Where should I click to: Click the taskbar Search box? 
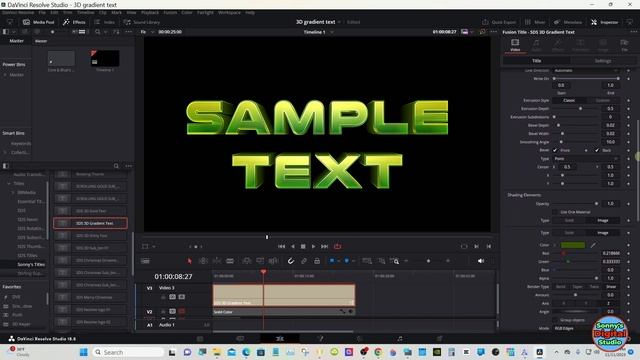(129, 352)
